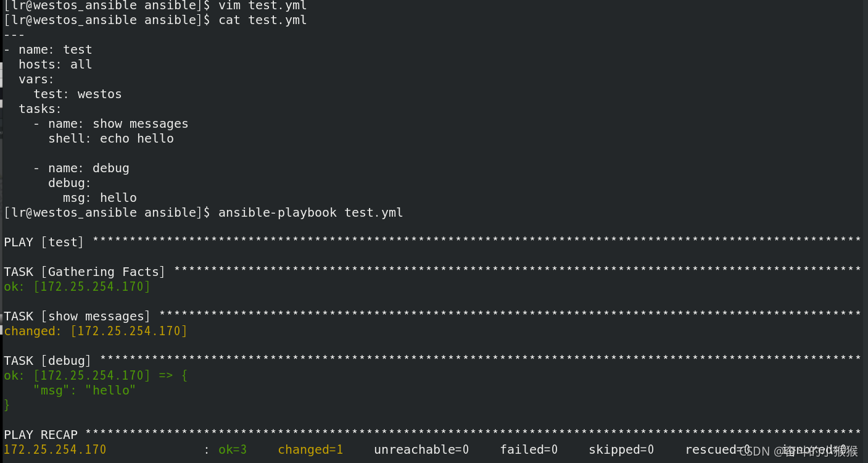The image size is (868, 463).
Task: Click the 'hosts: all' line
Action: [x=56, y=64]
